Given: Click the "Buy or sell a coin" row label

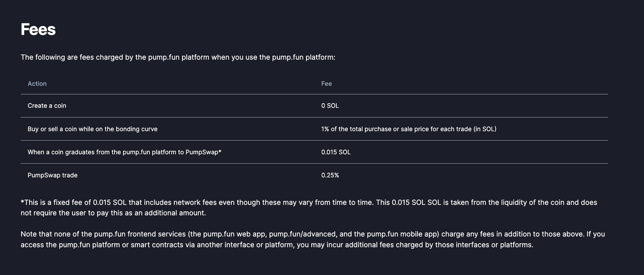Looking at the screenshot, I should click(92, 129).
